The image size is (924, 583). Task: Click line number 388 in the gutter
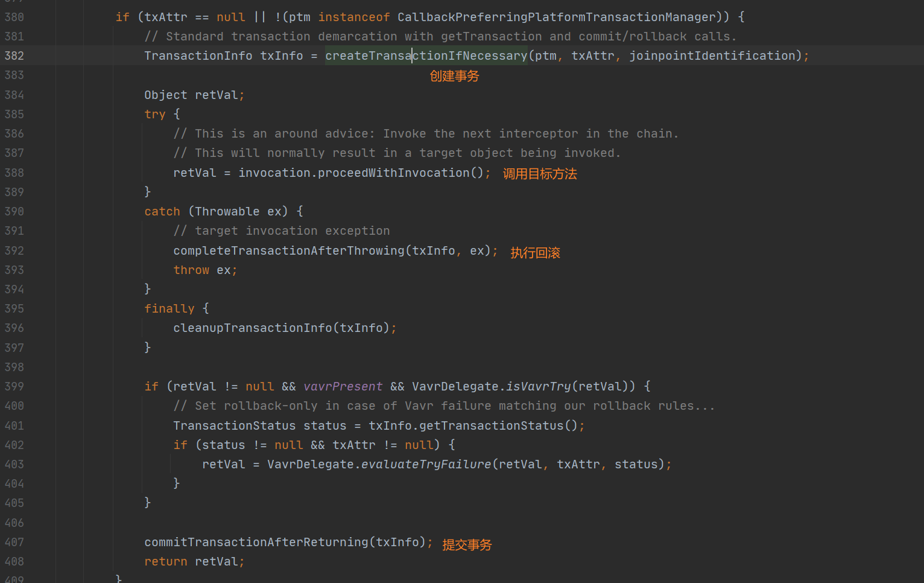[14, 173]
